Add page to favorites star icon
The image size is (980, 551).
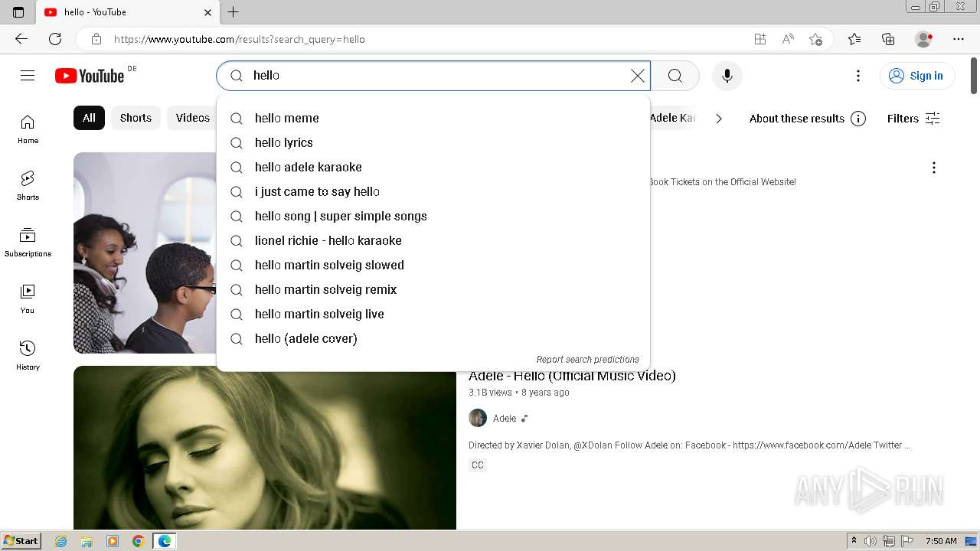click(816, 39)
